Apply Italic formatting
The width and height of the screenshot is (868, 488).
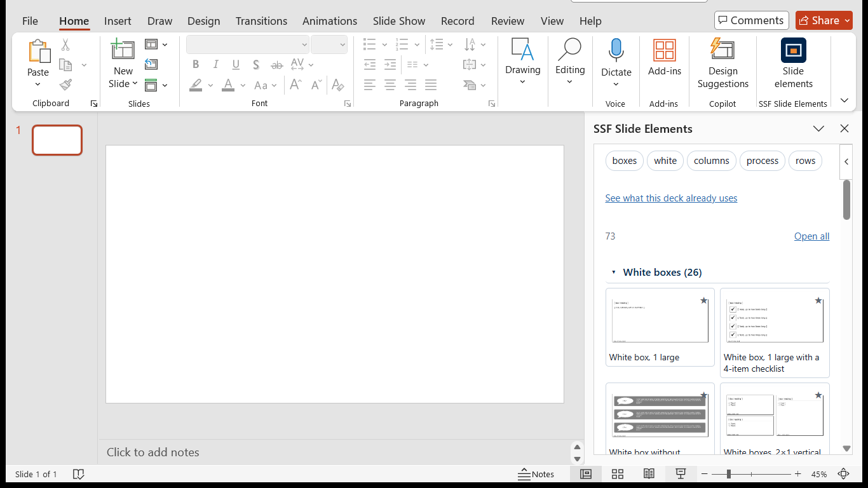(216, 65)
